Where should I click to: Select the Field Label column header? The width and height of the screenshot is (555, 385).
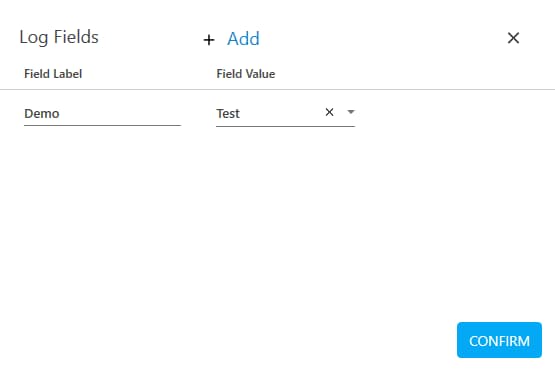[53, 74]
